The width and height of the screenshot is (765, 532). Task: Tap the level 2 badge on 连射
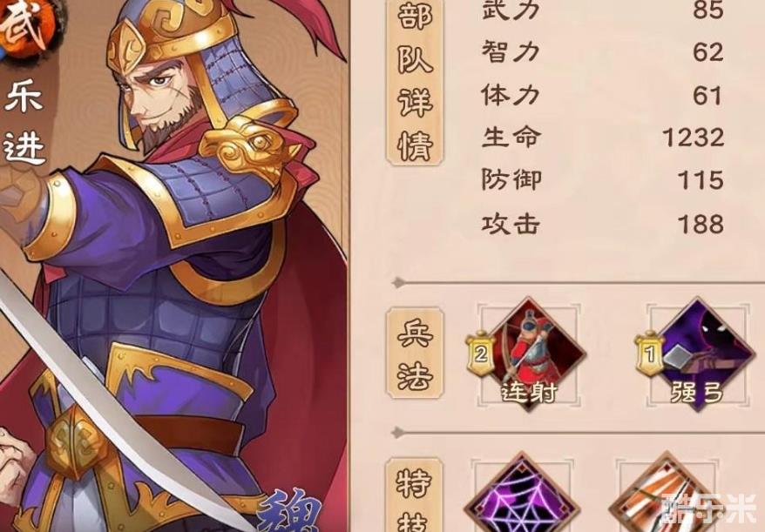pyautogui.click(x=481, y=354)
